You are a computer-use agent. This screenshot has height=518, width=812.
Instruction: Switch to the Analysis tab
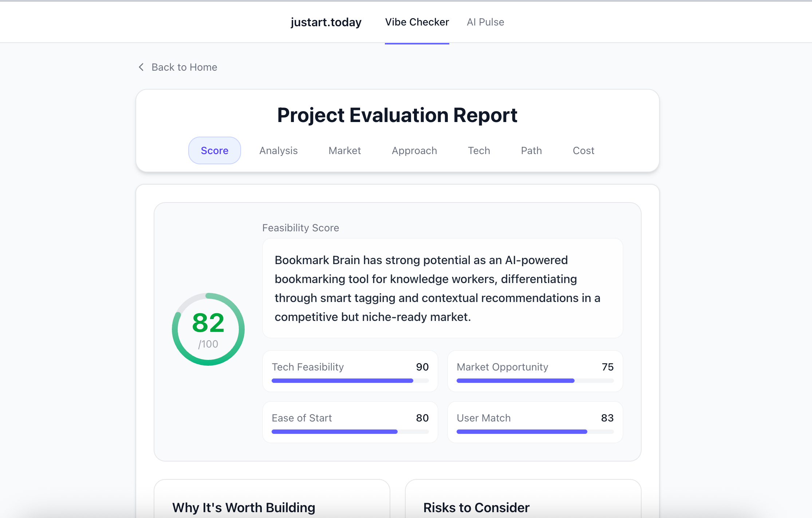coord(279,150)
